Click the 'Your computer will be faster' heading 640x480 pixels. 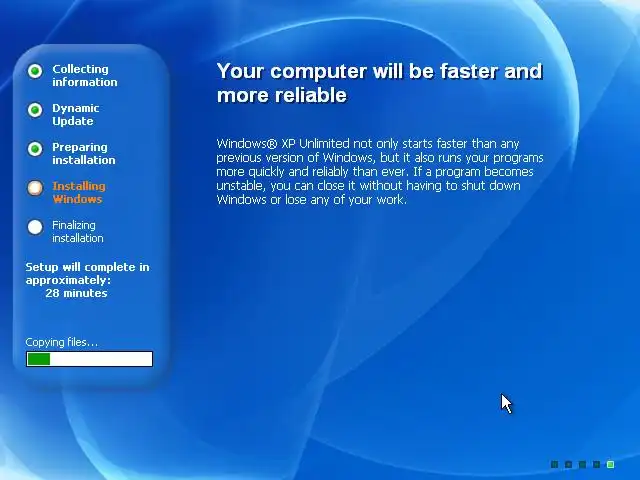(379, 83)
